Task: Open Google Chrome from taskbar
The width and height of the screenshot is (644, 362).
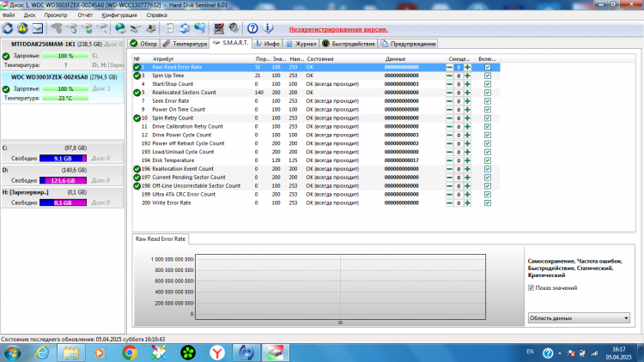Action: point(130,353)
